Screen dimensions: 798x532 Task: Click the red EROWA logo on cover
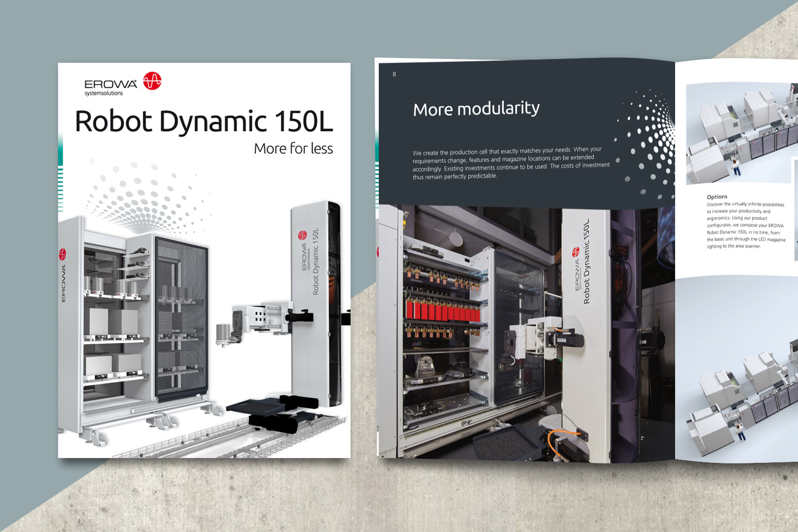[152, 81]
